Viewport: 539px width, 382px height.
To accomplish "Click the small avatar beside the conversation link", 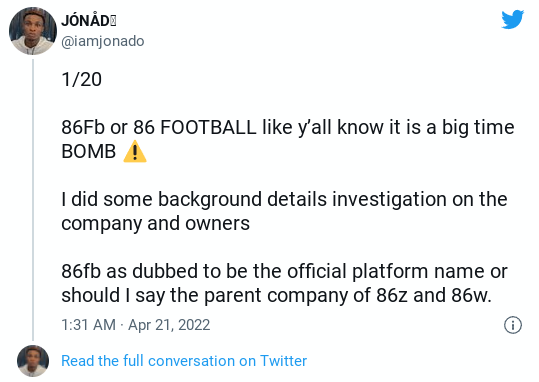I will [x=33, y=361].
